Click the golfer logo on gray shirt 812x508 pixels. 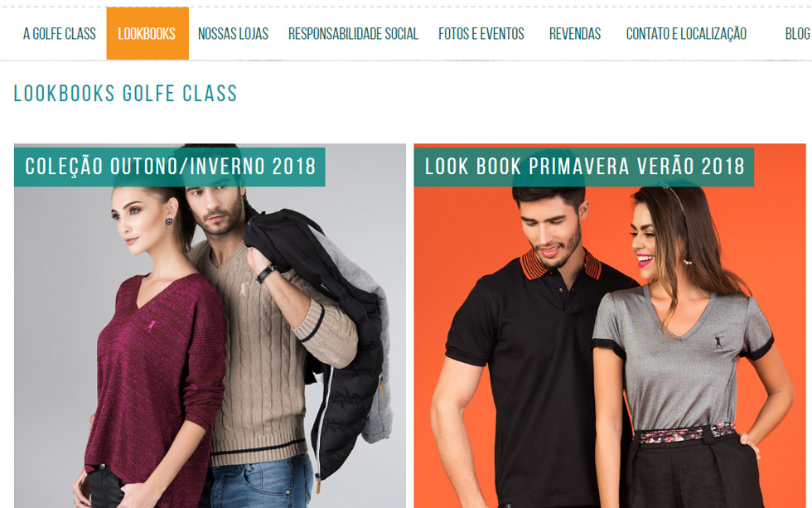coord(719,341)
